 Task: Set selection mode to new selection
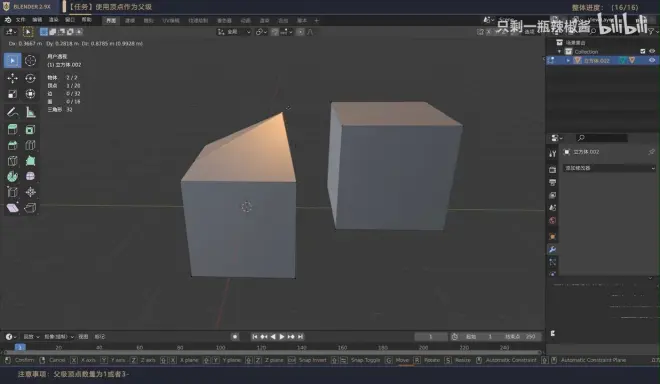44,32
